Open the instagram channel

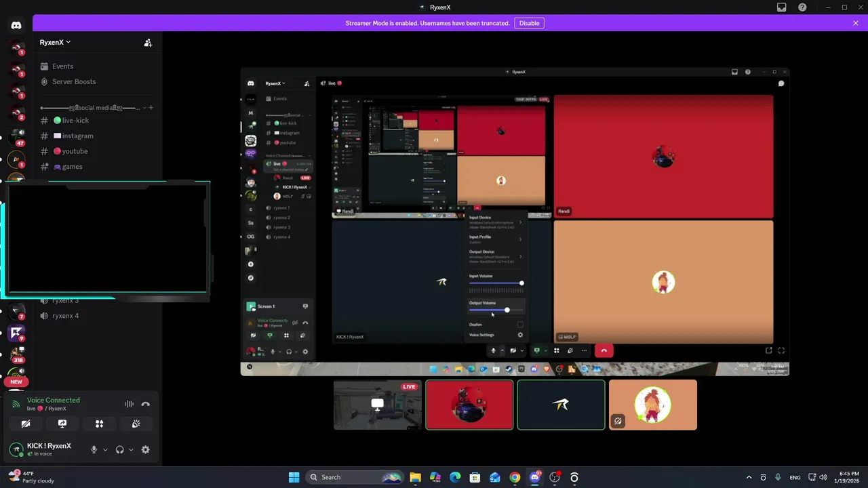tap(97, 136)
